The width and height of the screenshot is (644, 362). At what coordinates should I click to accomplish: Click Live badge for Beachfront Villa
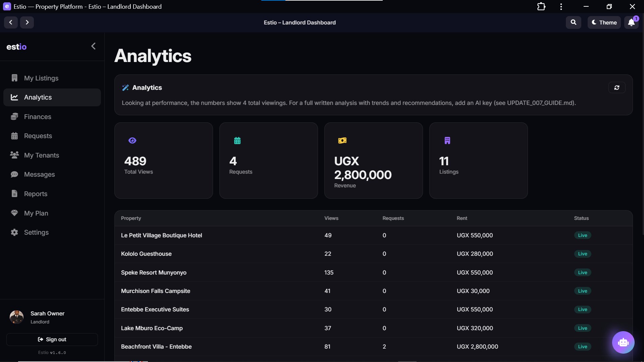[582, 347]
